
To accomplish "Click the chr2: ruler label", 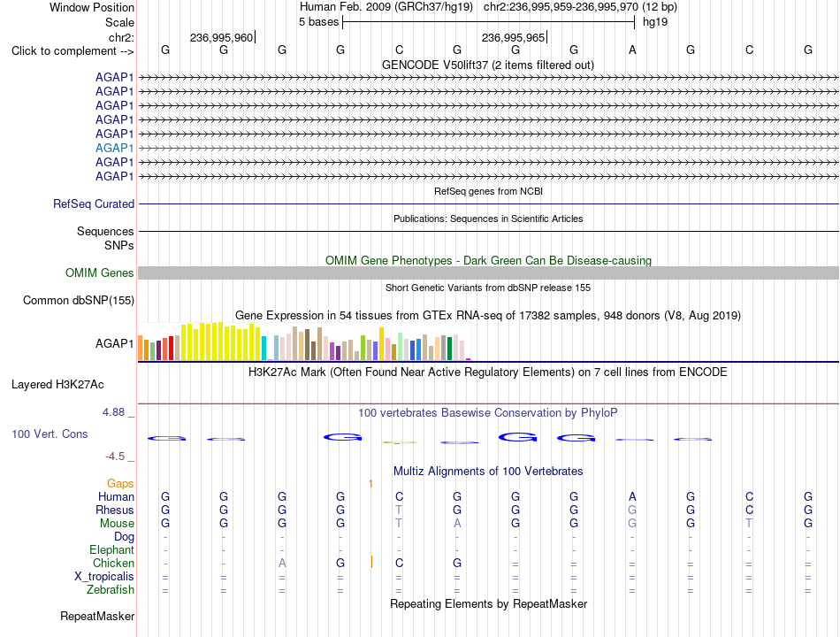I will 121,37.
